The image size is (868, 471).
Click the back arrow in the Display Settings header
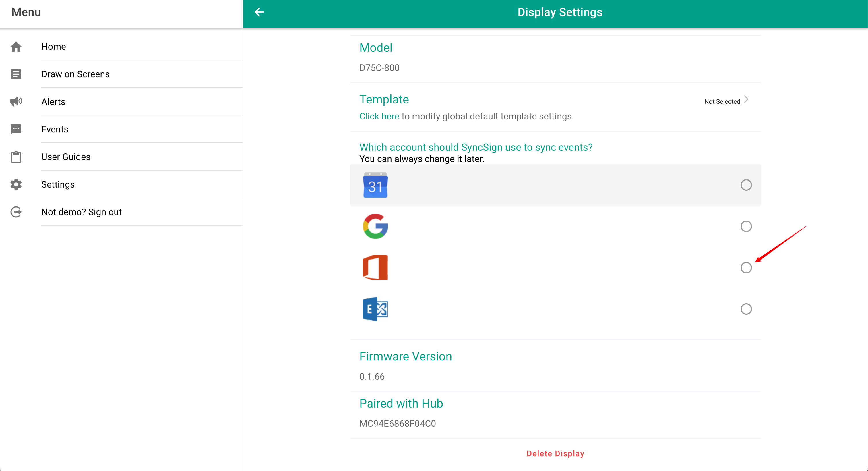click(x=259, y=12)
